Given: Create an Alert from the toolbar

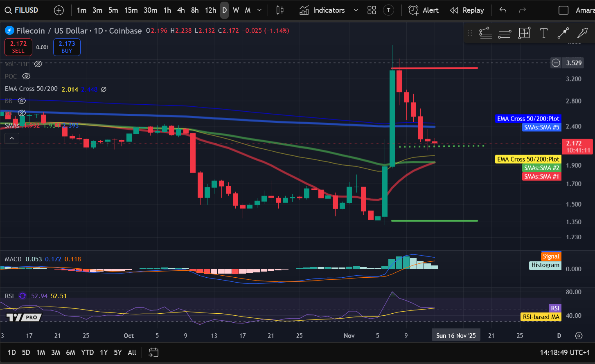Looking at the screenshot, I should tap(424, 10).
